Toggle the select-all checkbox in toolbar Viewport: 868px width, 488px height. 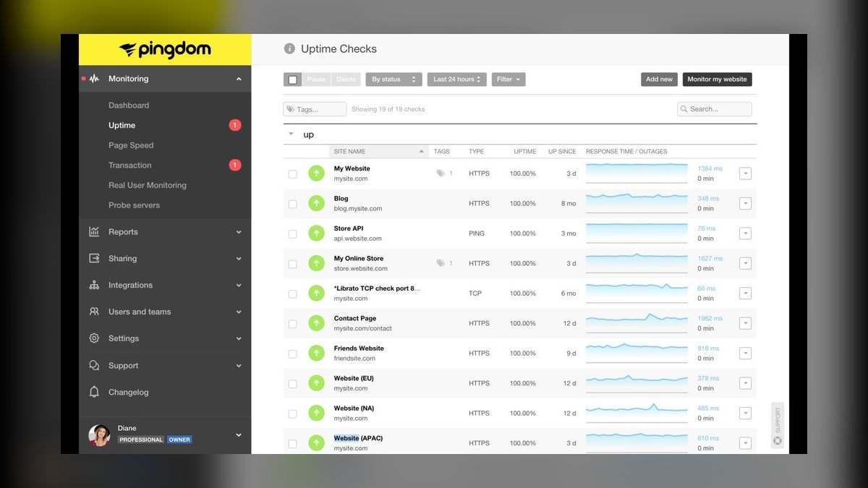coord(293,80)
